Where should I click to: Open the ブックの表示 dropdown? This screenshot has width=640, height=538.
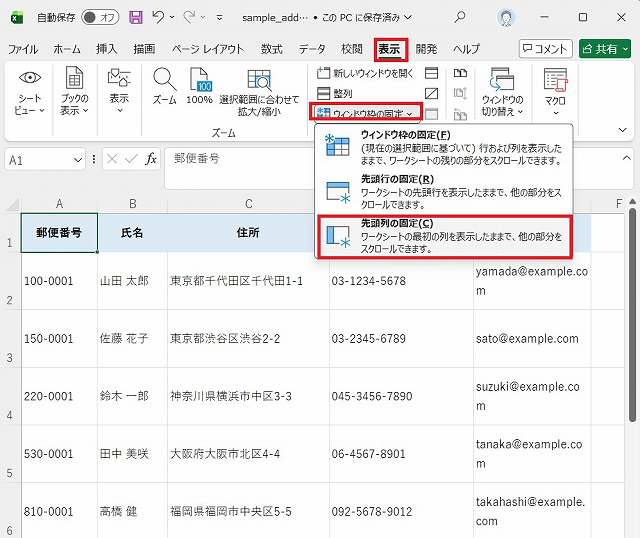pos(74,92)
